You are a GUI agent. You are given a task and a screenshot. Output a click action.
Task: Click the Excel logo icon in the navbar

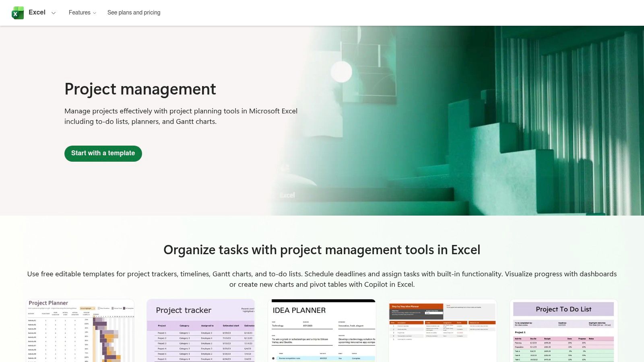coord(17,12)
